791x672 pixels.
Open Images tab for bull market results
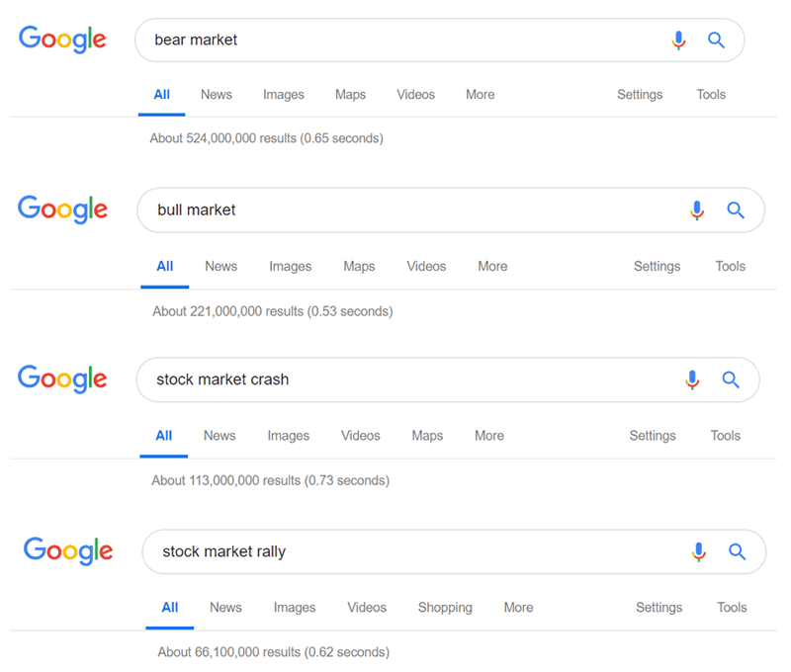coord(290,266)
